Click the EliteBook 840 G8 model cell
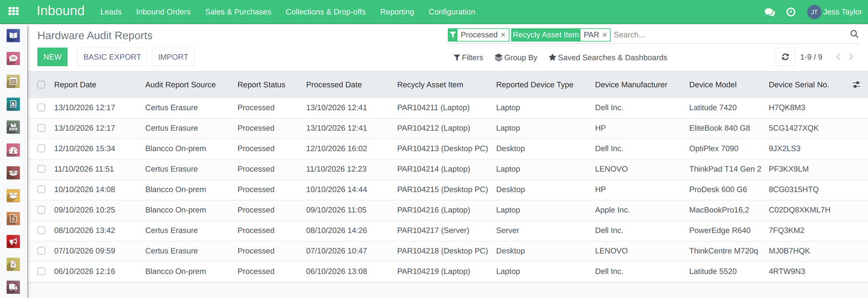Viewport: 868px width, 298px height. point(719,128)
